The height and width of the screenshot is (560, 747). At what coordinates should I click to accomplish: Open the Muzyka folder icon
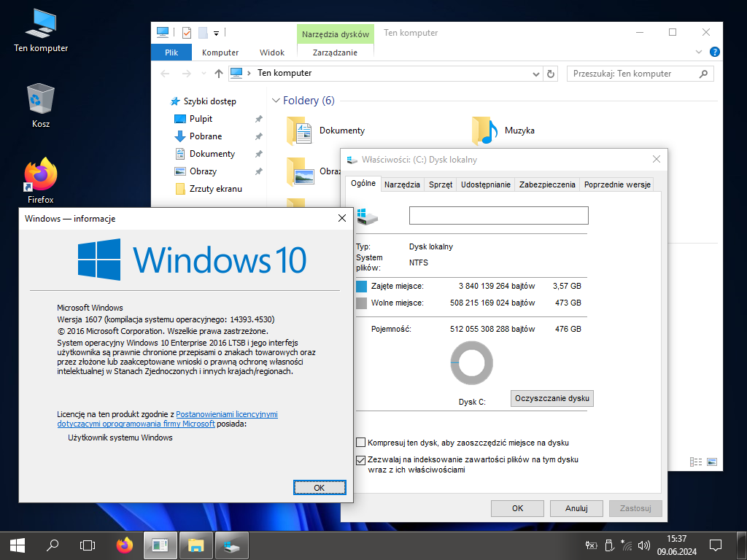click(484, 131)
